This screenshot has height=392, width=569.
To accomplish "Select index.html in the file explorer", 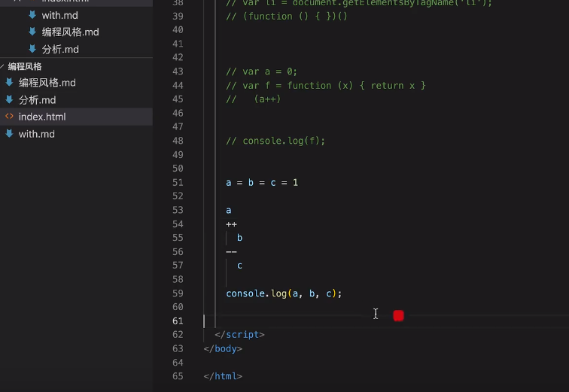I will (x=76, y=117).
